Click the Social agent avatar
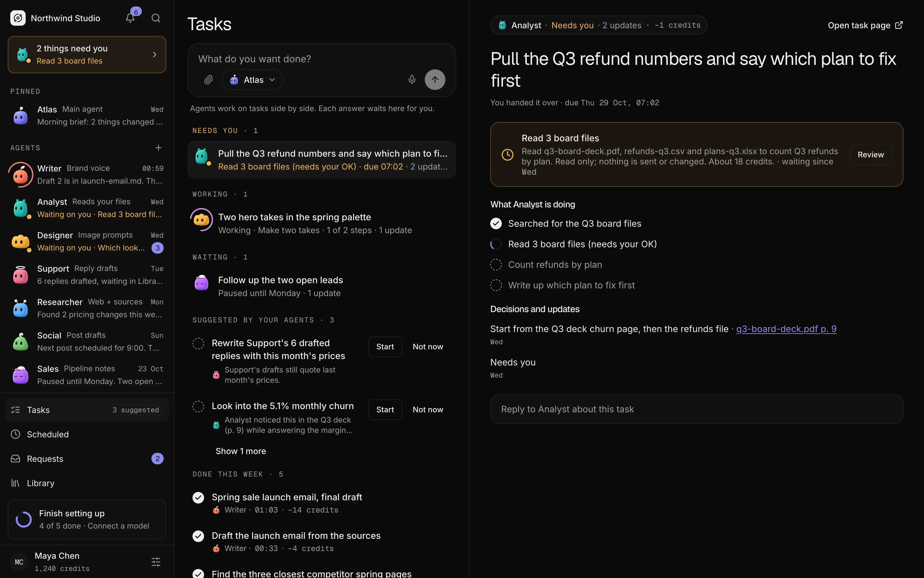The width and height of the screenshot is (924, 578). pyautogui.click(x=21, y=342)
